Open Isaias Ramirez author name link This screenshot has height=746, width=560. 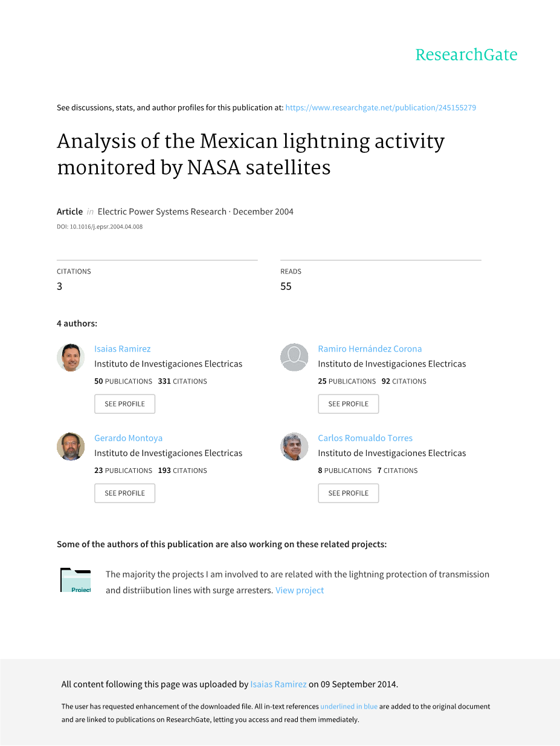point(123,349)
